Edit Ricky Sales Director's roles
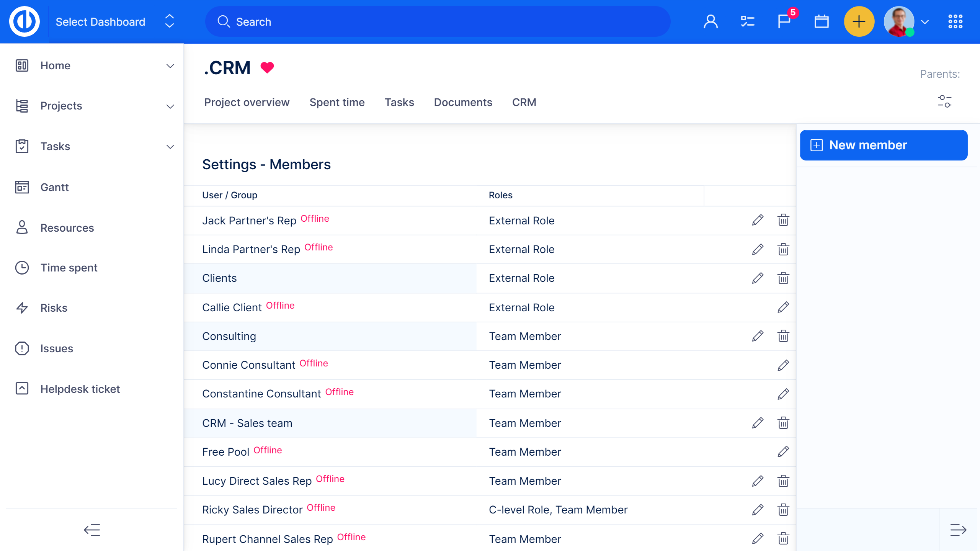 point(758,510)
